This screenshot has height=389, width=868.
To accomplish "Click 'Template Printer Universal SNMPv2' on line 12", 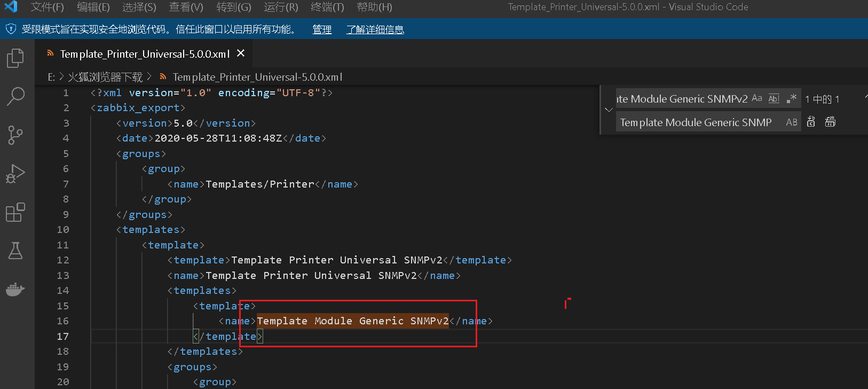I will tap(337, 260).
